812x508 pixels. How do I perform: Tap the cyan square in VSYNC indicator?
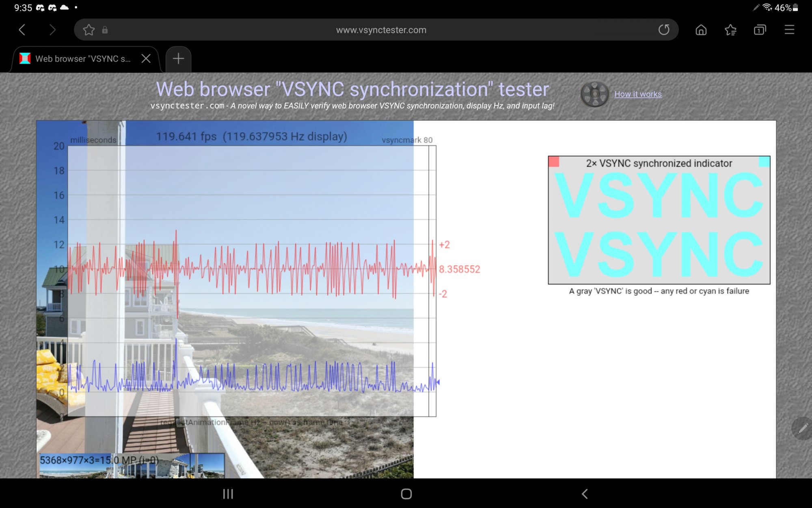tap(764, 161)
